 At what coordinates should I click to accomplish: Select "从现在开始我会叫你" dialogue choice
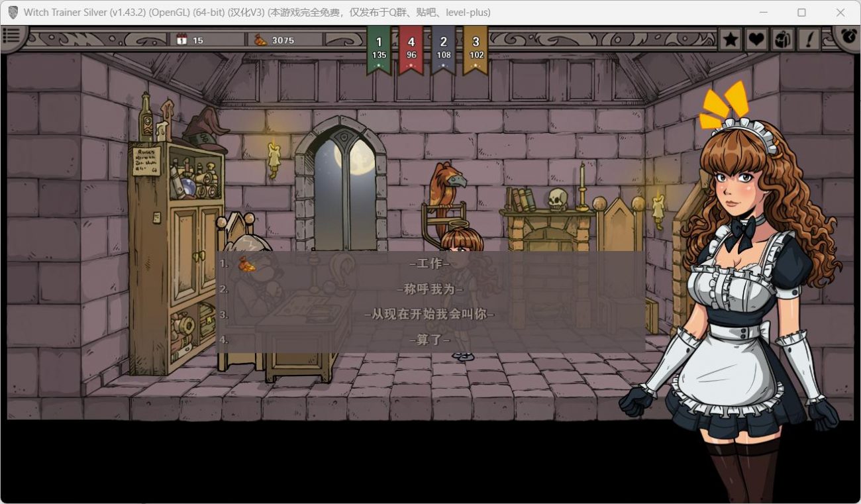(x=430, y=315)
